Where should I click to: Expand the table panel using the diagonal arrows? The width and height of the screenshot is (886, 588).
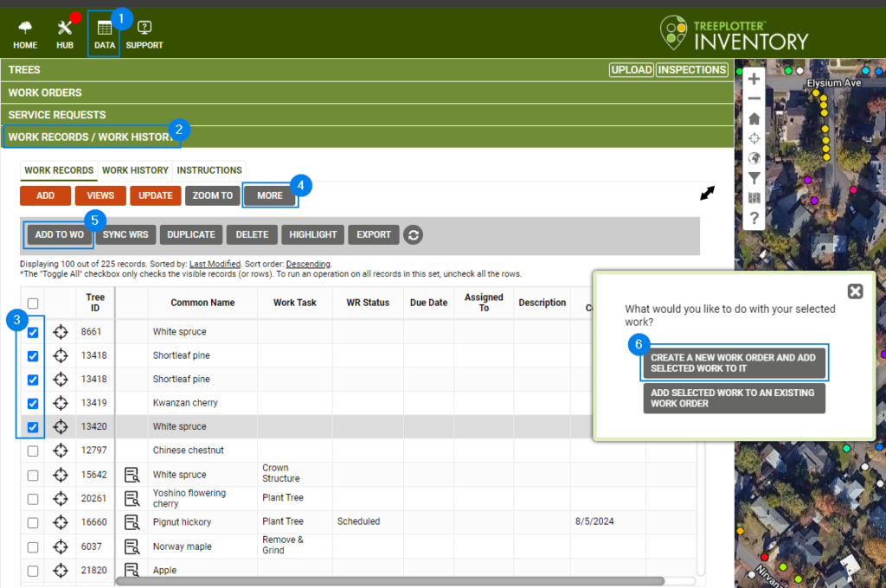pos(707,194)
